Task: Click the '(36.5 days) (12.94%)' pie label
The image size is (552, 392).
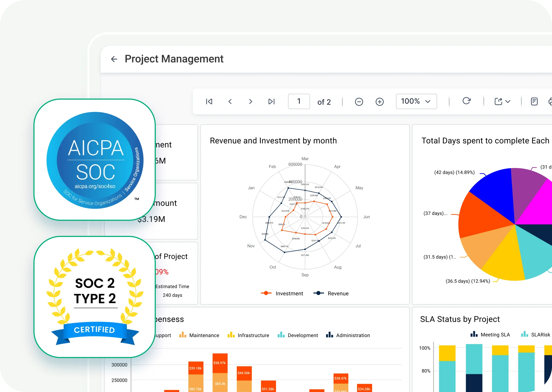Action: coord(468,281)
